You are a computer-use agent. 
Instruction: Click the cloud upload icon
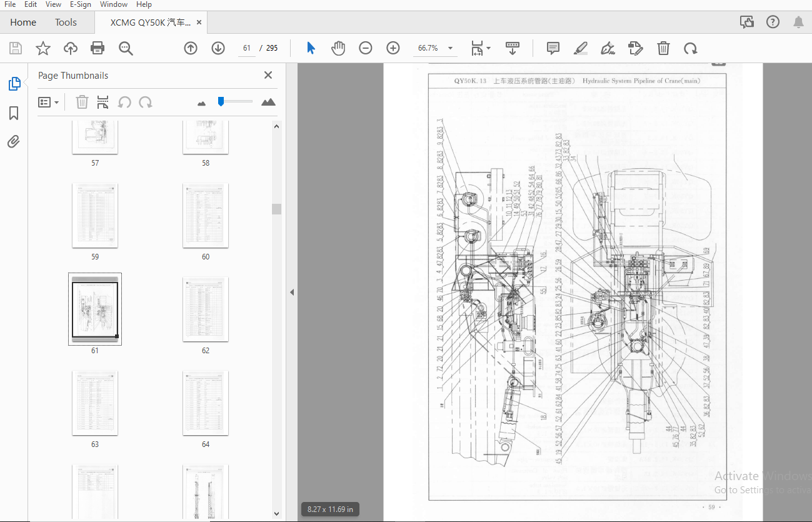pyautogui.click(x=71, y=48)
